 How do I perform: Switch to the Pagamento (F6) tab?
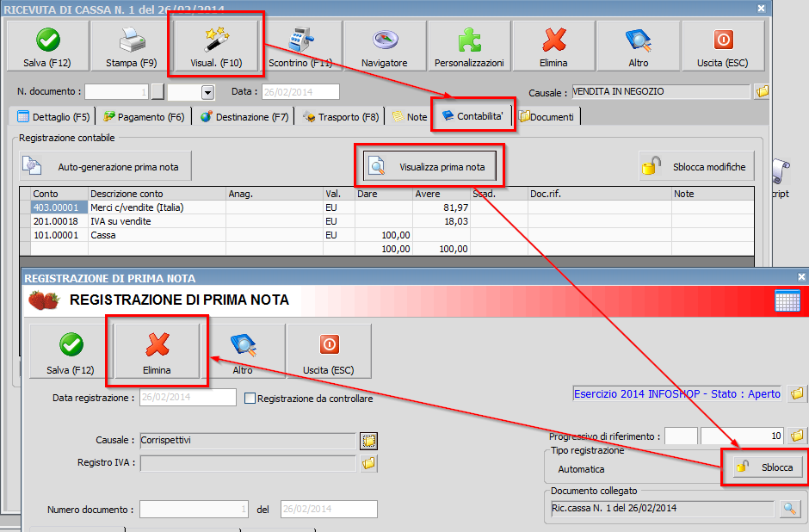point(144,116)
